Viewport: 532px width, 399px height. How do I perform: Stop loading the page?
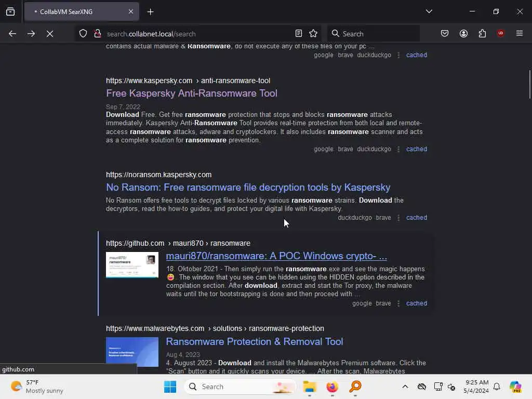50,34
